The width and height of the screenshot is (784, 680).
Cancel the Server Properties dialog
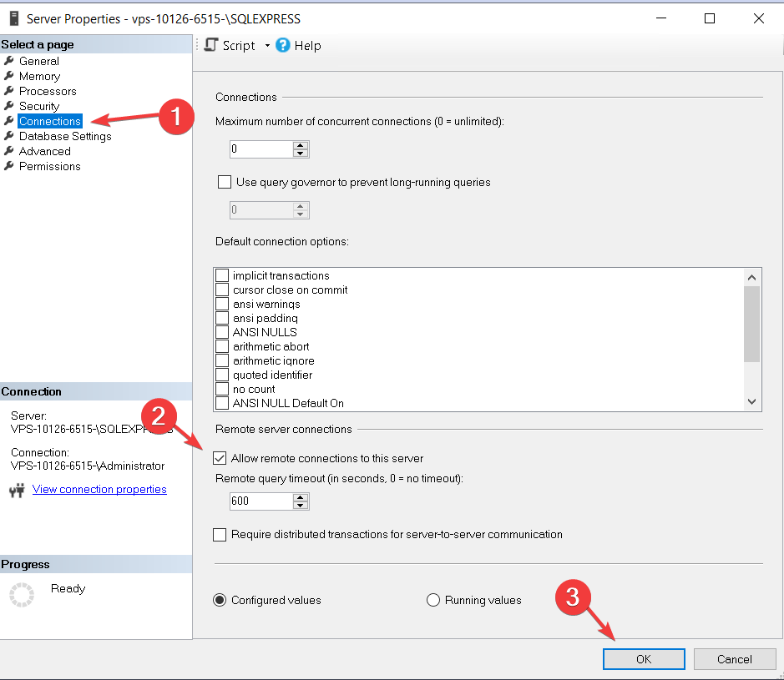point(735,659)
